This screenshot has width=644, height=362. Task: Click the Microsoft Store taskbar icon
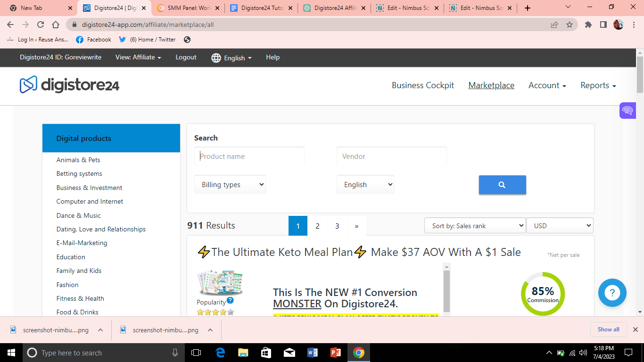pyautogui.click(x=266, y=353)
